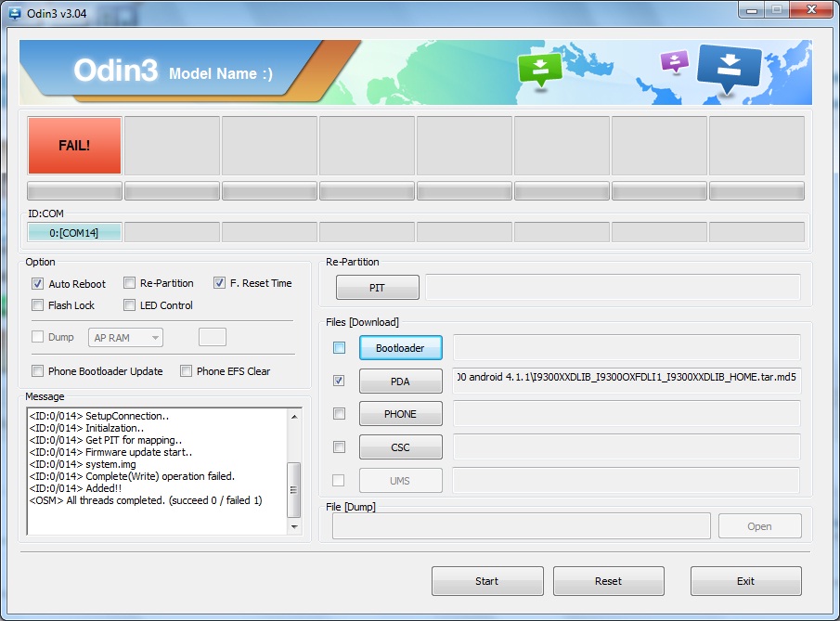The width and height of the screenshot is (840, 621).
Task: Click the 'All threads completed' log line
Action: pos(146,500)
